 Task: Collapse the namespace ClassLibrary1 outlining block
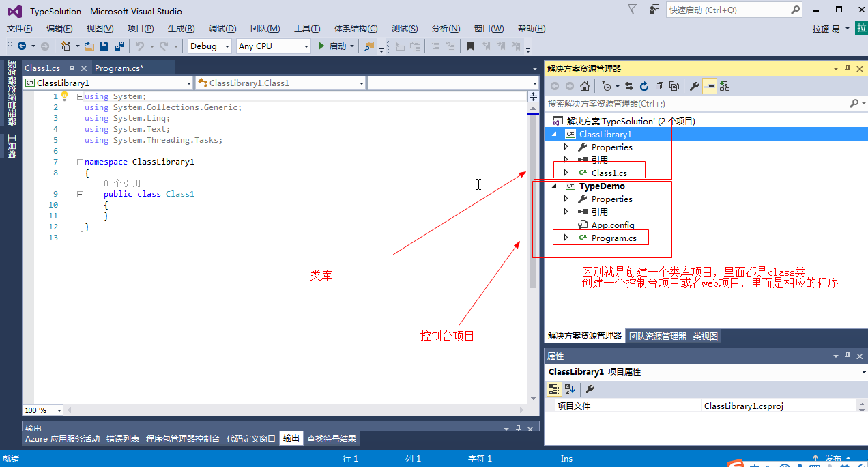tap(80, 162)
